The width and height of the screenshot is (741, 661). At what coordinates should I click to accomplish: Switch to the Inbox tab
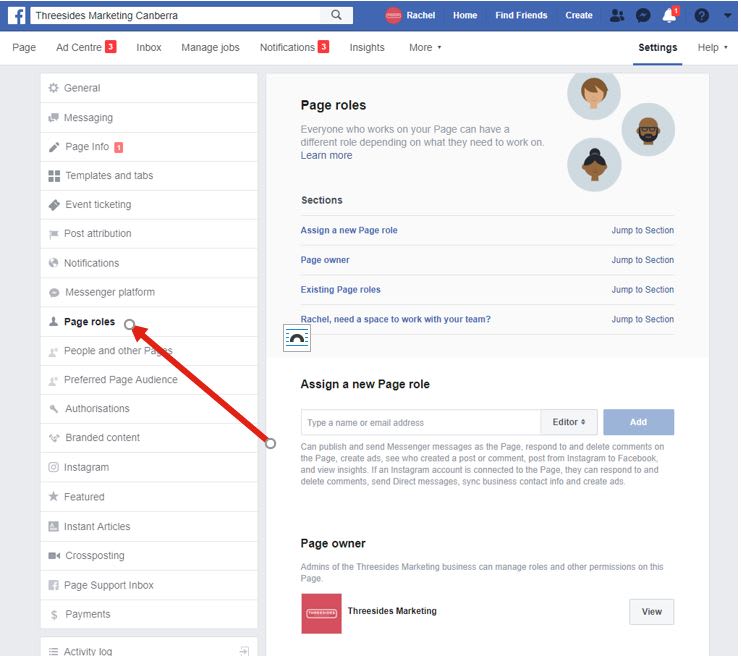(149, 48)
